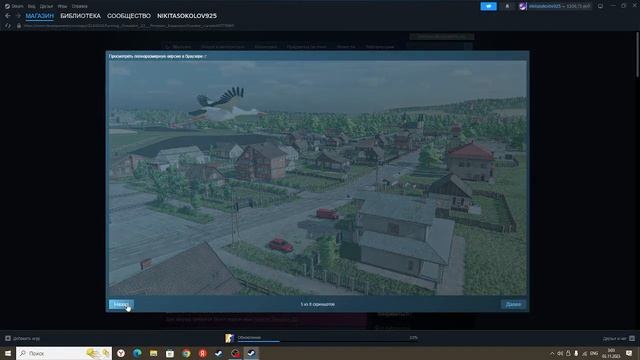Open the Друзья и чат panel

point(614,338)
